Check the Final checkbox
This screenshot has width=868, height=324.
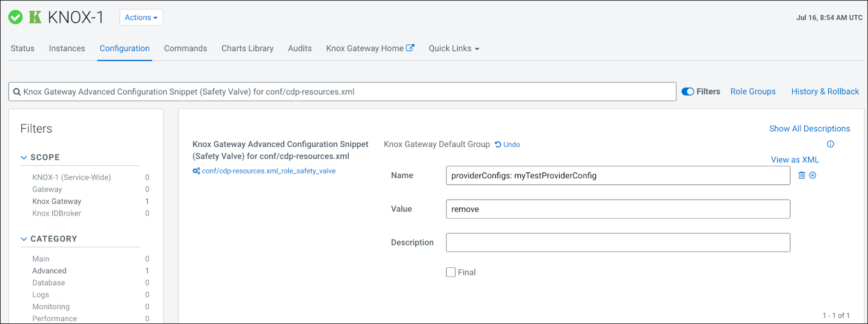click(451, 272)
